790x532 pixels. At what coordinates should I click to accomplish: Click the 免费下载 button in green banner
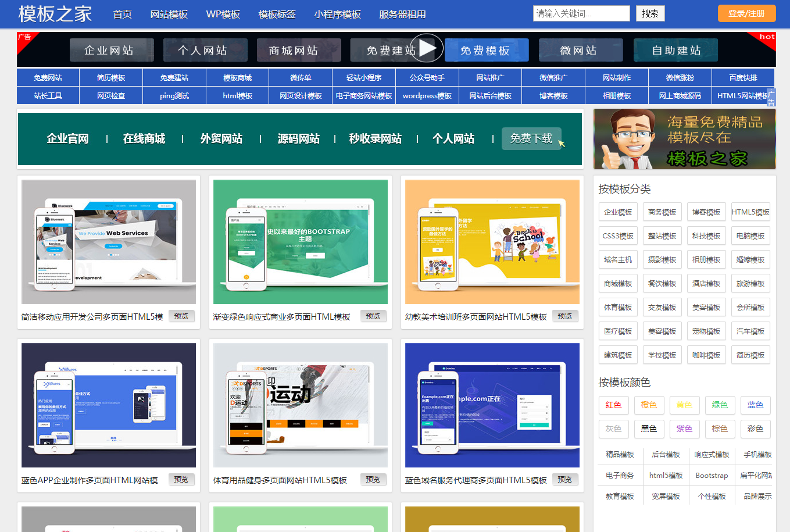click(x=531, y=138)
